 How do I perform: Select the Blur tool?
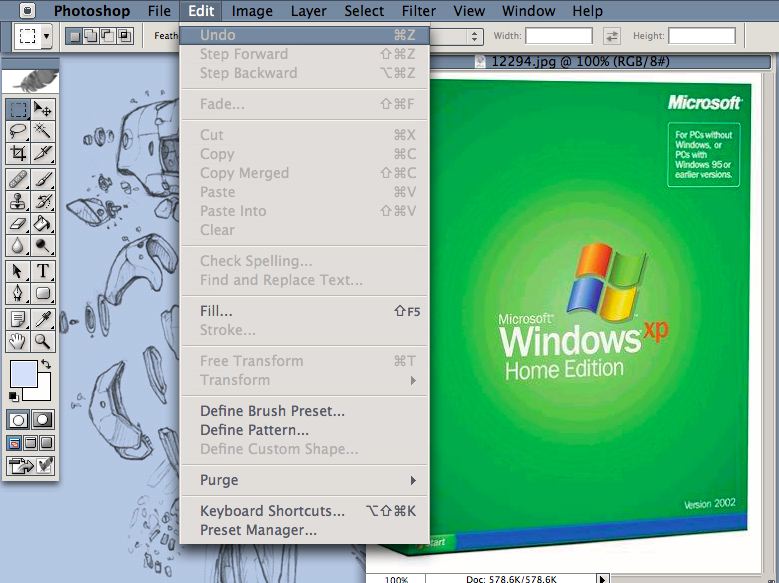(18, 246)
